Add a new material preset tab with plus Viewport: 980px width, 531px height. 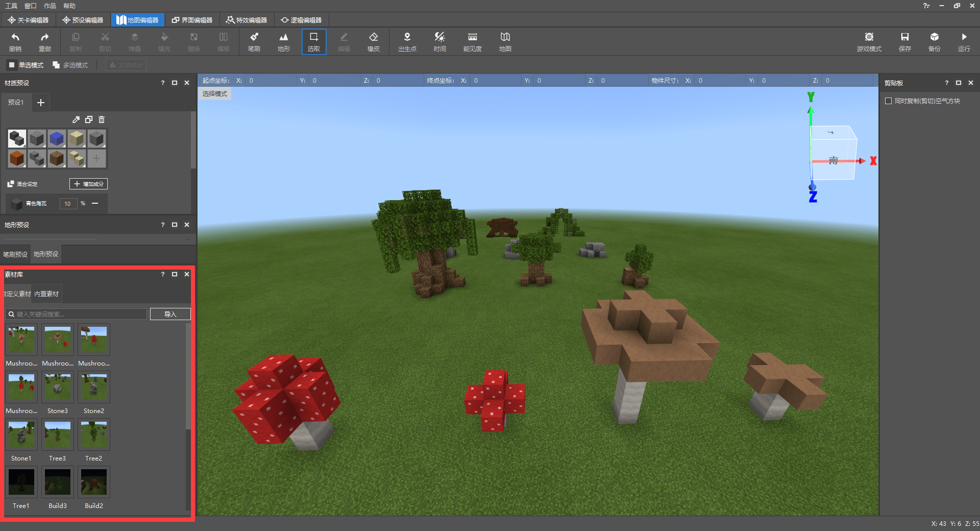point(41,103)
